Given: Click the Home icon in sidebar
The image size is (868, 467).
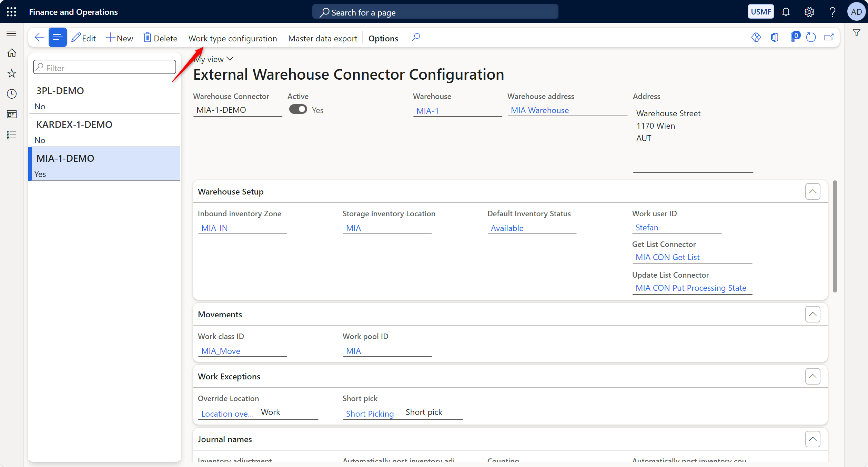Looking at the screenshot, I should (x=12, y=53).
